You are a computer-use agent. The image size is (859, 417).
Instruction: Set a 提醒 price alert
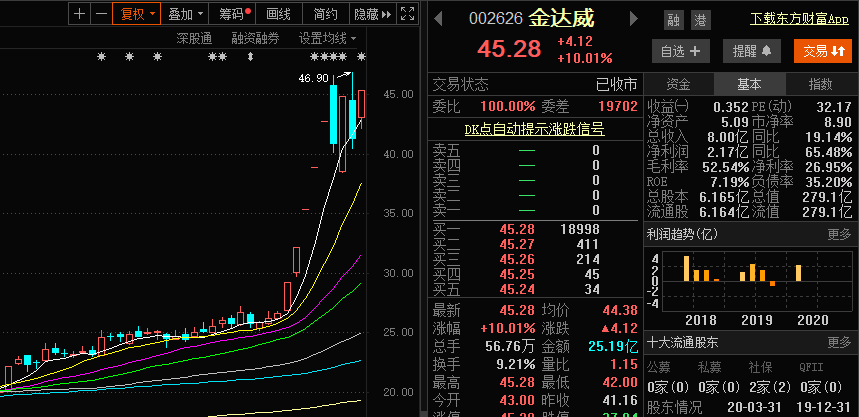coord(752,51)
